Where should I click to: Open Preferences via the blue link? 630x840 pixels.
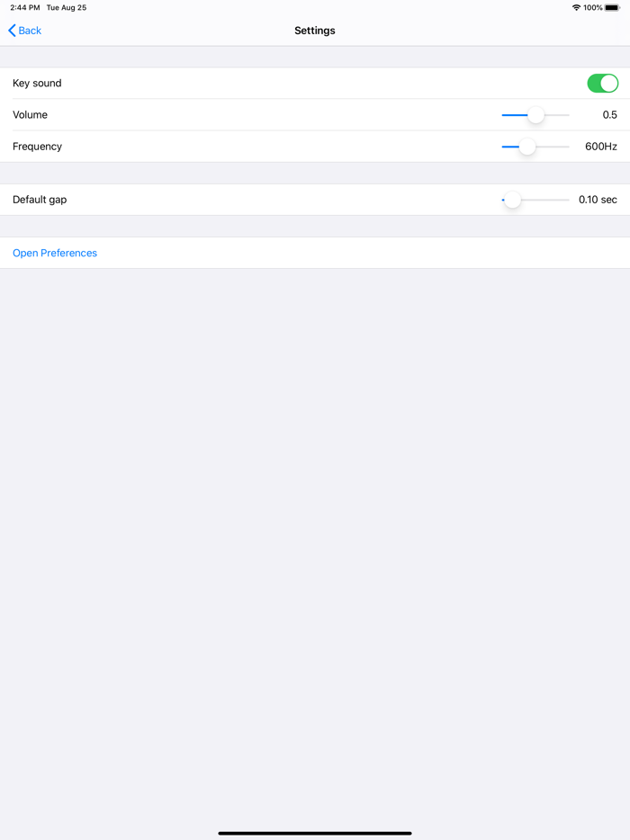[x=55, y=254]
